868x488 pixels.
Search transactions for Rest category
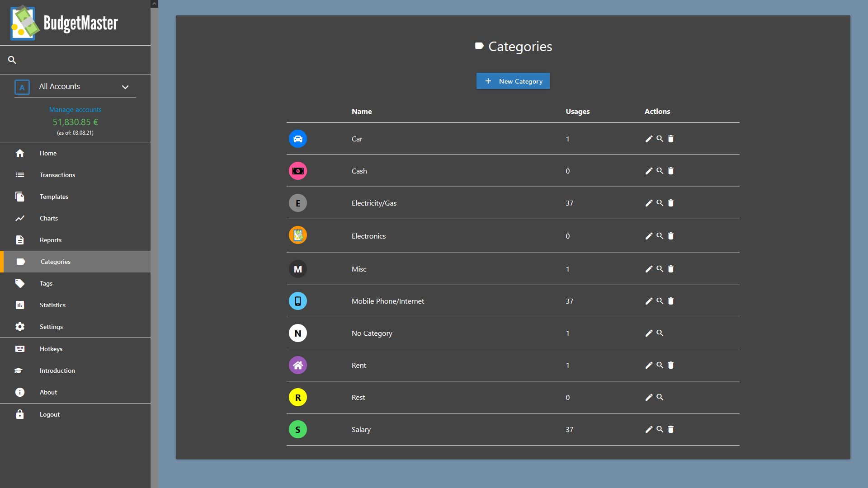tap(660, 397)
